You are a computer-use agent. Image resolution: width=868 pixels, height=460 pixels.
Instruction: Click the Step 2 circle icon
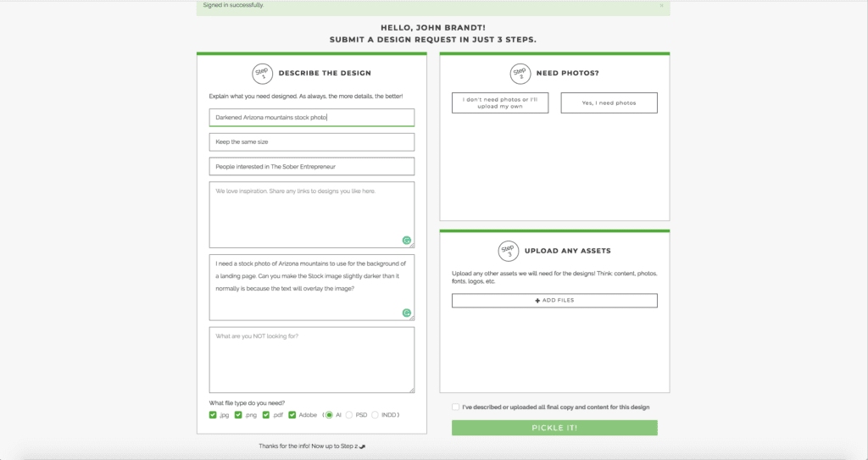[520, 74]
